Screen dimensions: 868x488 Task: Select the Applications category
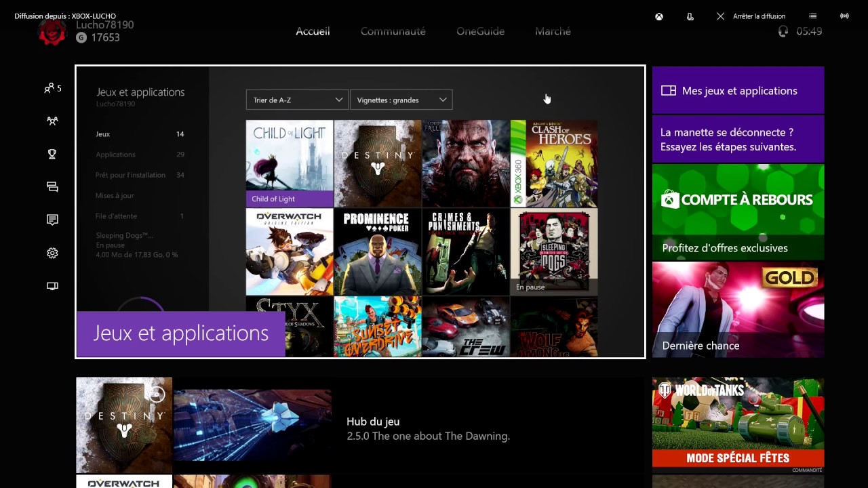(140, 155)
